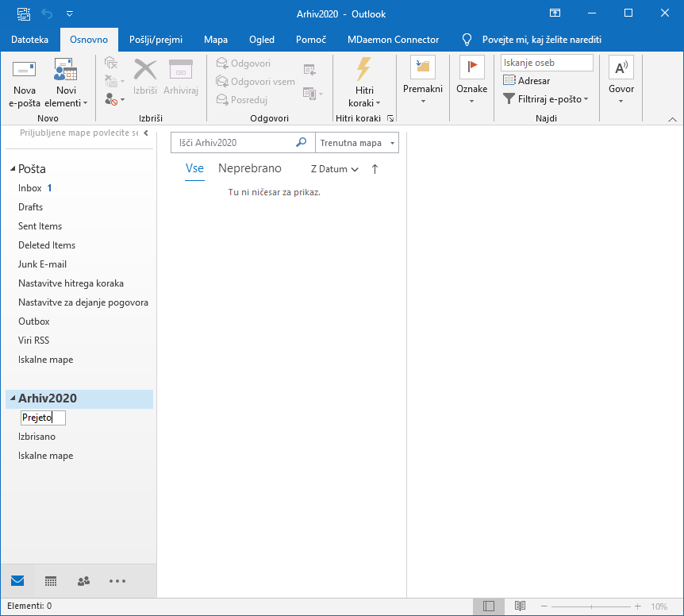The width and height of the screenshot is (684, 616).
Task: Show Vse messages filter
Action: tap(194, 168)
